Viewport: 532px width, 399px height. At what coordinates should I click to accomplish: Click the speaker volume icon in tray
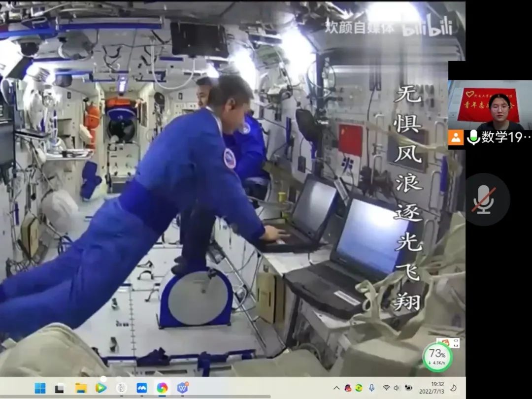[x=397, y=388]
